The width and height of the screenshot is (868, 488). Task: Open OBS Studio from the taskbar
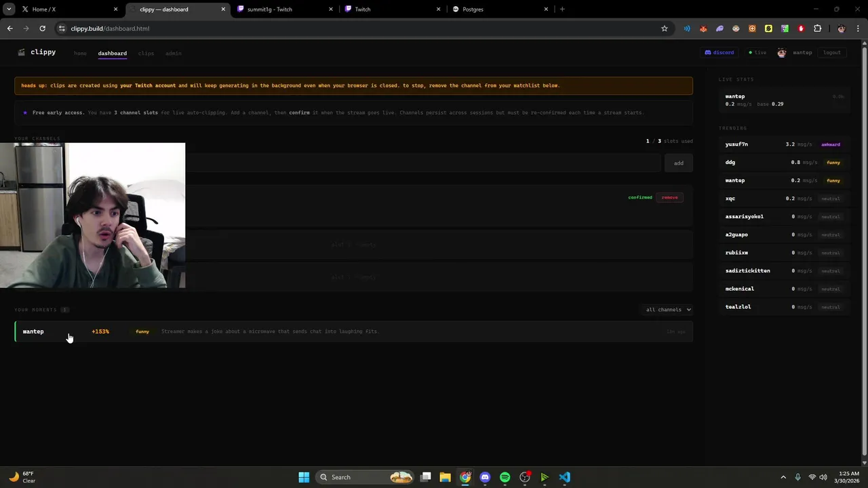click(x=524, y=477)
